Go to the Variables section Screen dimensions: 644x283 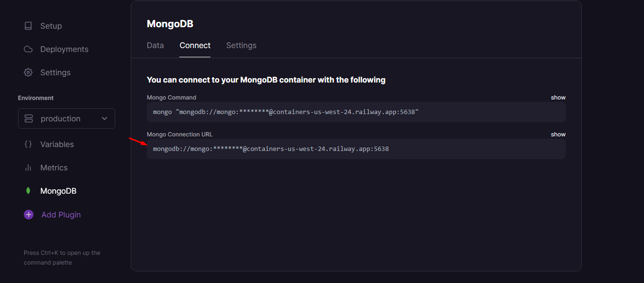point(57,144)
